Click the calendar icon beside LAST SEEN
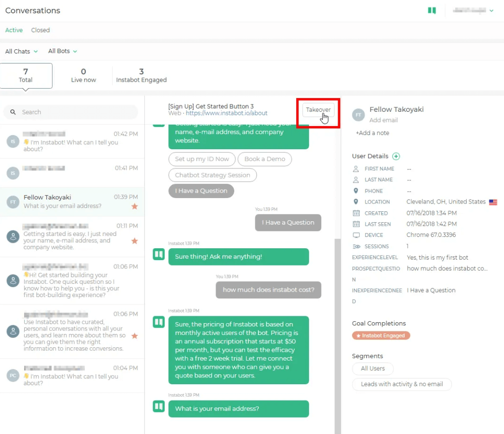This screenshot has width=504, height=434. pos(356,224)
